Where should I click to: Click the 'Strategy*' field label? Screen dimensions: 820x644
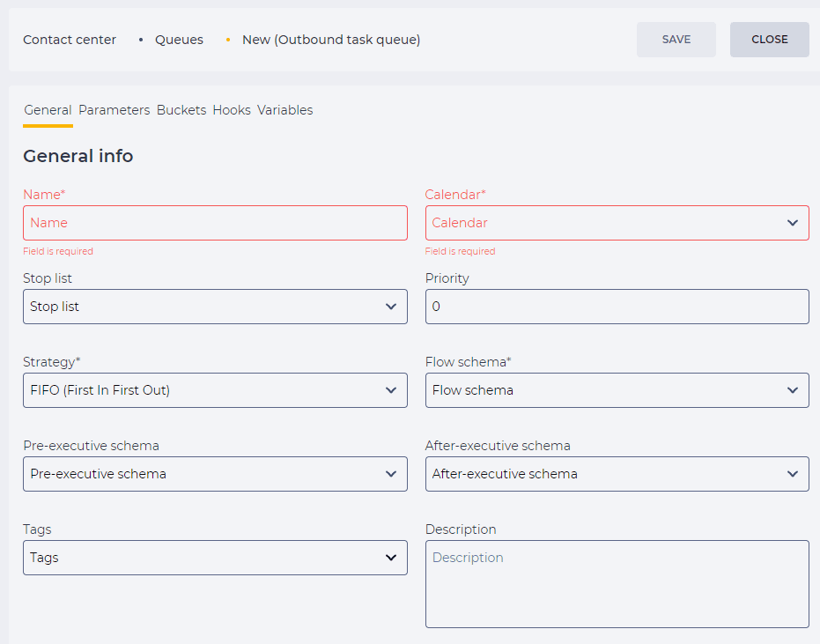point(52,362)
